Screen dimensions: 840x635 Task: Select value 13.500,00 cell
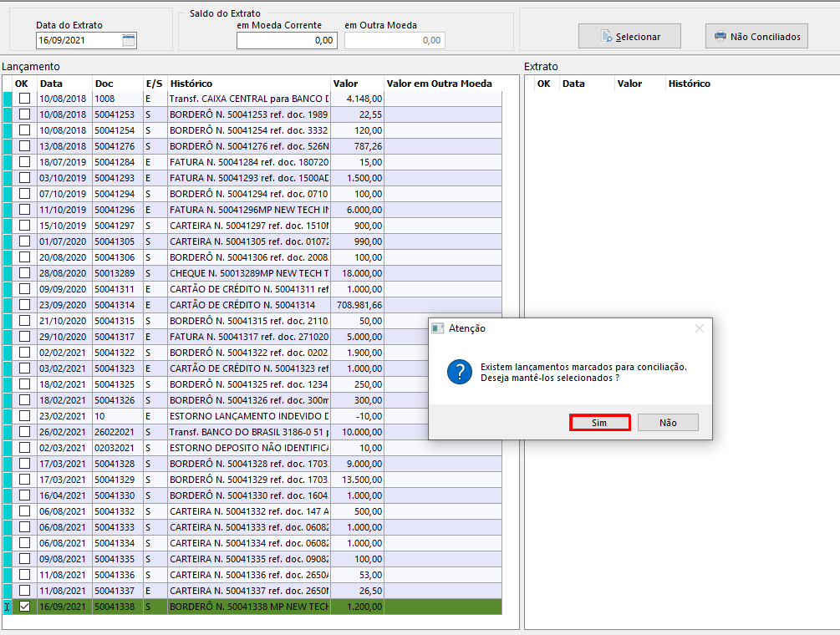(x=358, y=480)
